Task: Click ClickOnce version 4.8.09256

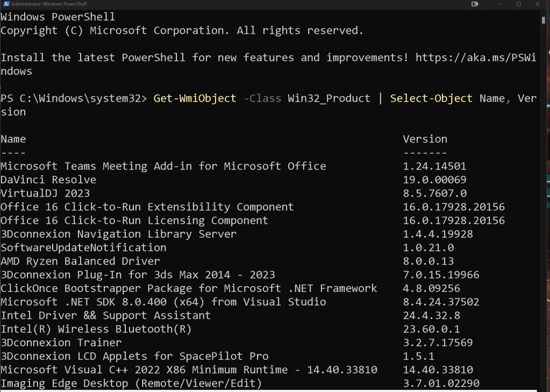Action: [x=431, y=288]
